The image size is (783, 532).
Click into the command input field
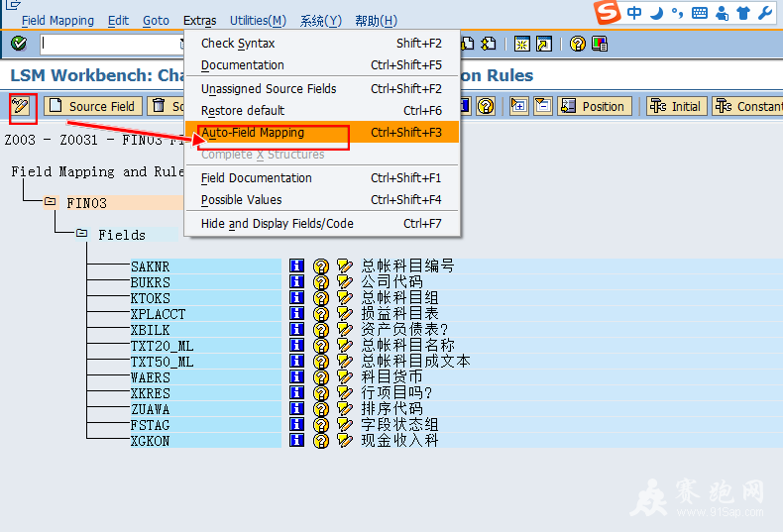pyautogui.click(x=112, y=44)
